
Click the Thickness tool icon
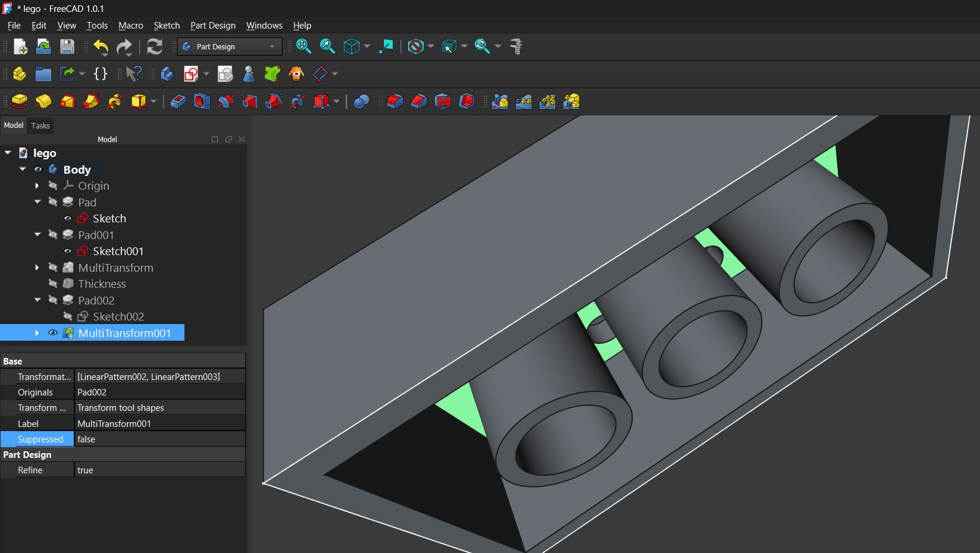coord(466,102)
